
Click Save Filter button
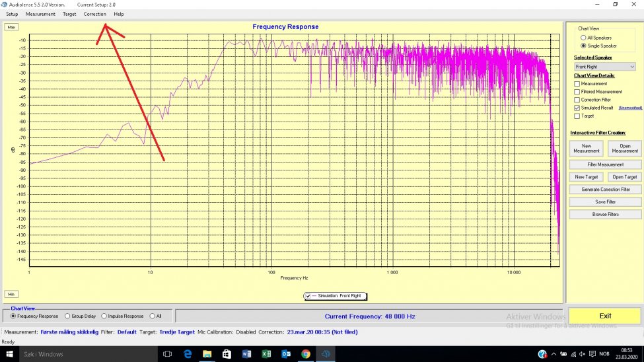(x=606, y=201)
